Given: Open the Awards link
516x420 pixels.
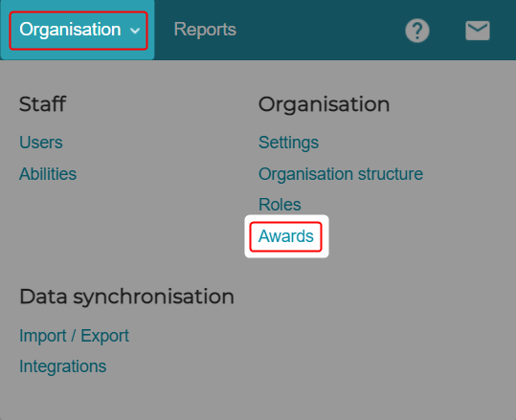Looking at the screenshot, I should click(x=286, y=236).
